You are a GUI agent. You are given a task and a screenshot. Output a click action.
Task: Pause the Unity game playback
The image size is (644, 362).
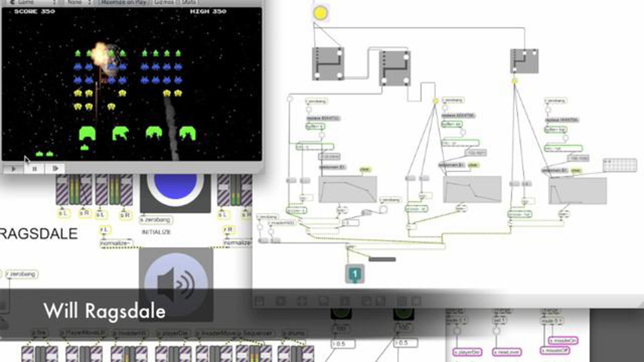[34, 169]
